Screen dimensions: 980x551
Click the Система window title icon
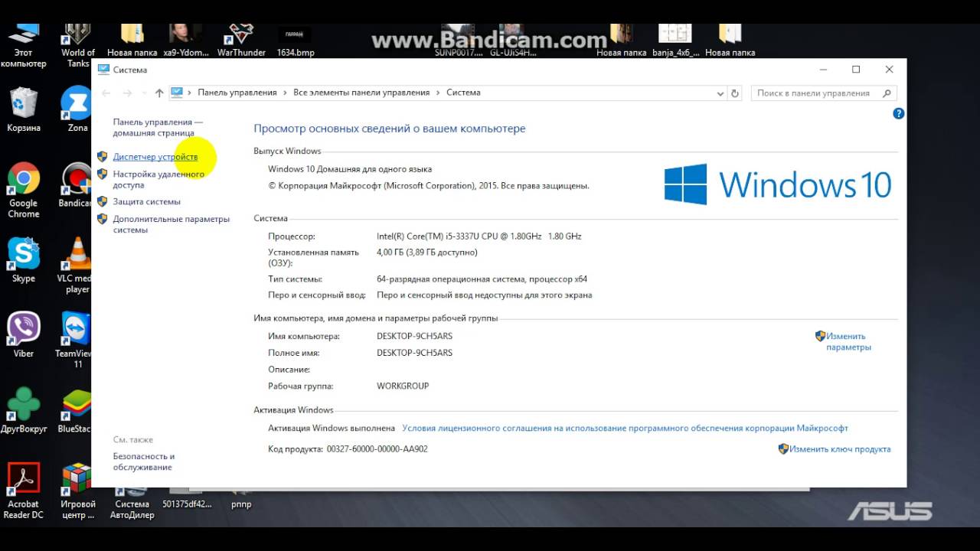tap(103, 70)
